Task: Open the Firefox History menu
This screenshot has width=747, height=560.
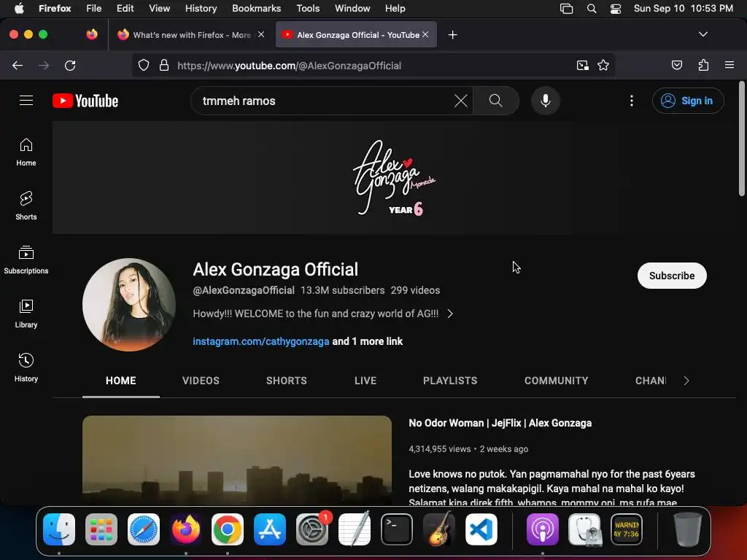Action: (201, 9)
